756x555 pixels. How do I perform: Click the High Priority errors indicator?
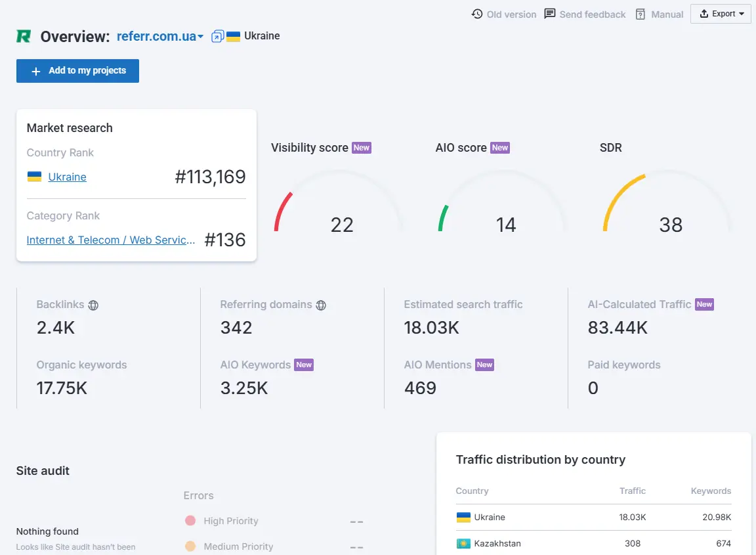pyautogui.click(x=190, y=521)
